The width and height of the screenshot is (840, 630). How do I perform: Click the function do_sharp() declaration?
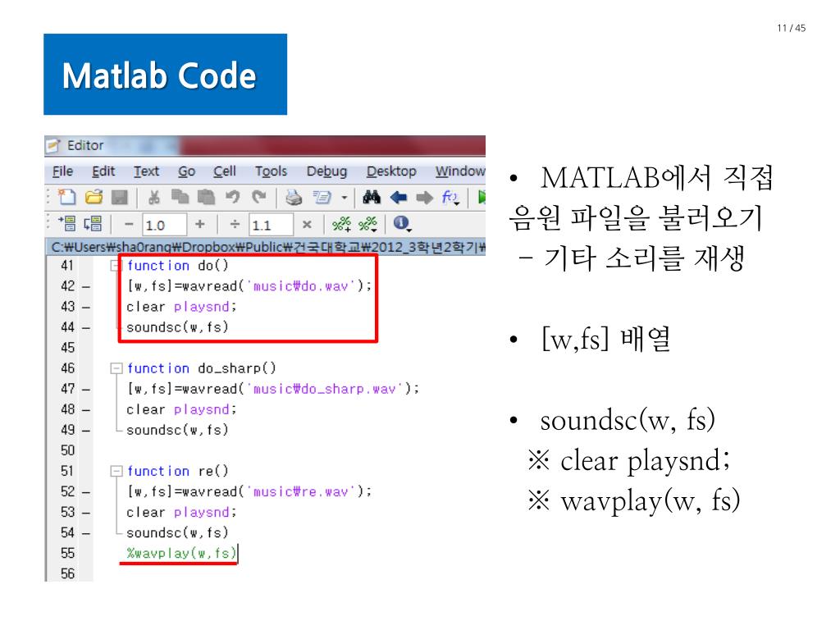(x=202, y=368)
